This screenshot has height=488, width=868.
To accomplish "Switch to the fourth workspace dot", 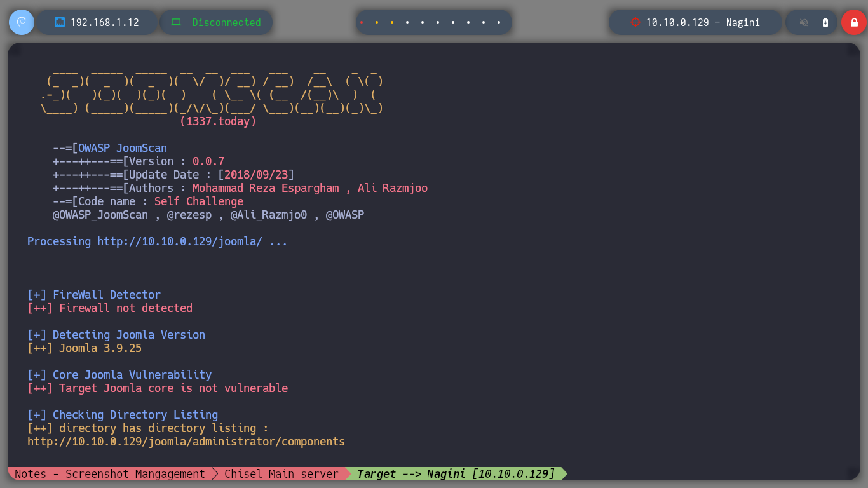I will click(407, 22).
